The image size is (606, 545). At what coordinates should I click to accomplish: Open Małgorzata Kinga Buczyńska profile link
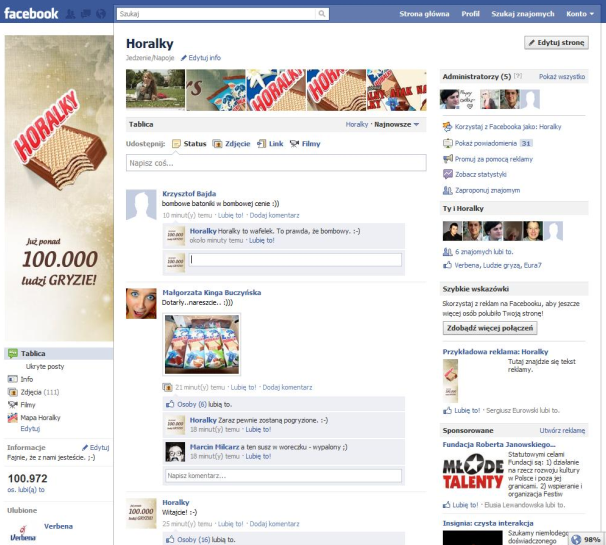tap(211, 293)
